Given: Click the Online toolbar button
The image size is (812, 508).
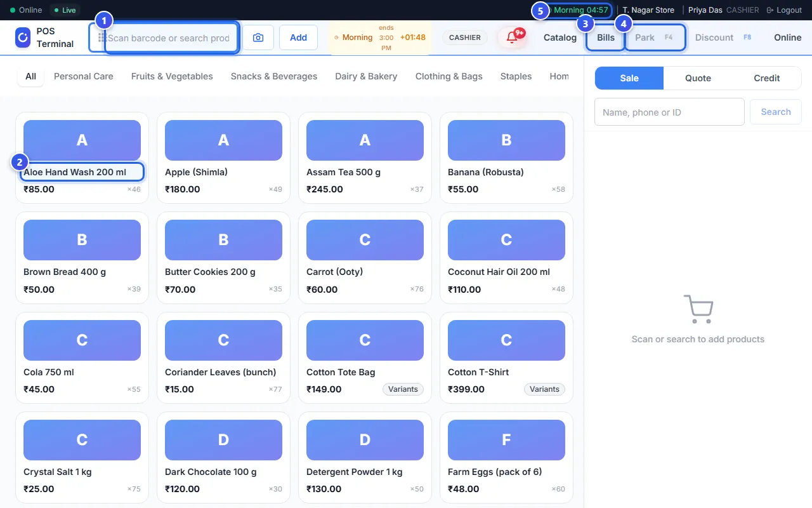Looking at the screenshot, I should 787,37.
